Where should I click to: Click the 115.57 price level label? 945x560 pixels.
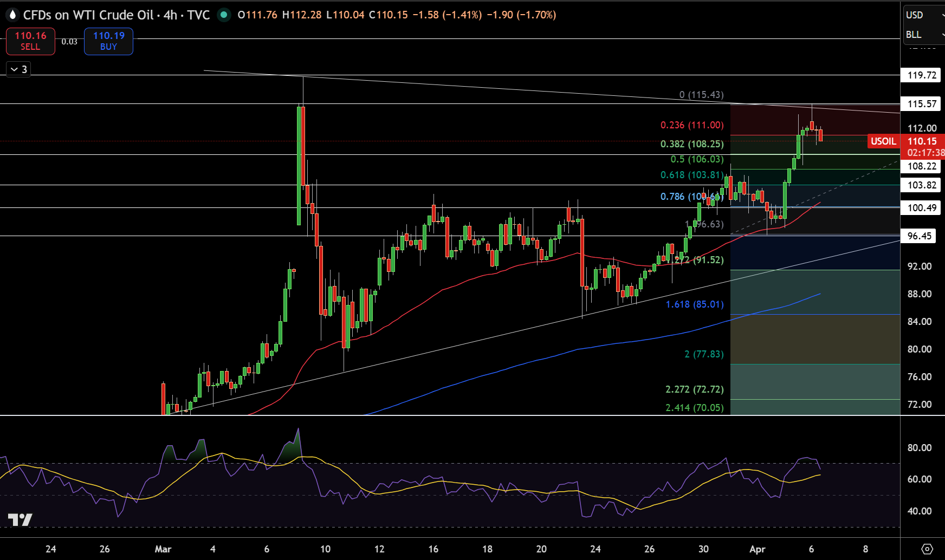[921, 104]
